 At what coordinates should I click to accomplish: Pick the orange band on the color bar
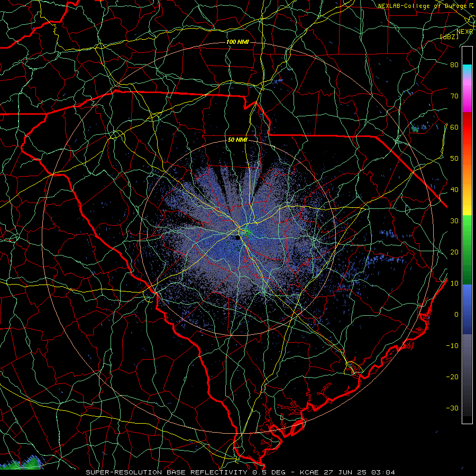point(467,175)
